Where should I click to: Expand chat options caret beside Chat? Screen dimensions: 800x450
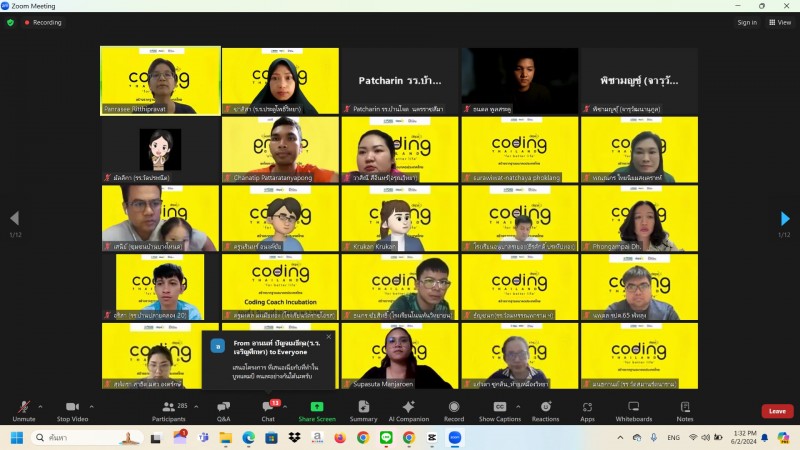tap(285, 407)
